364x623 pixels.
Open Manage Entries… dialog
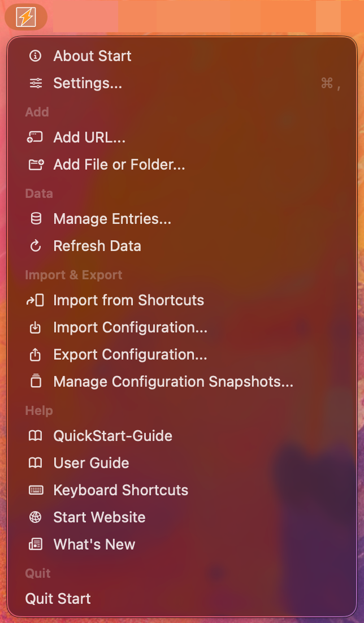click(x=112, y=219)
